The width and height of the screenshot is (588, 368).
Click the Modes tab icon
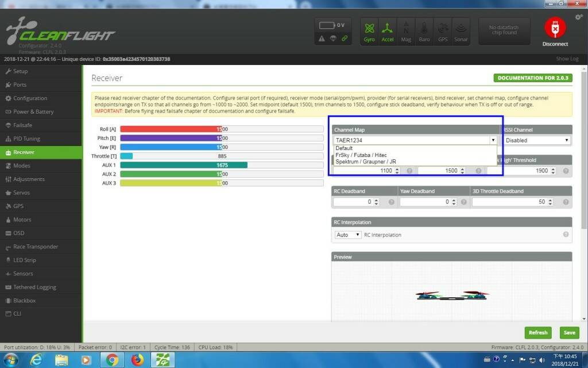point(8,166)
